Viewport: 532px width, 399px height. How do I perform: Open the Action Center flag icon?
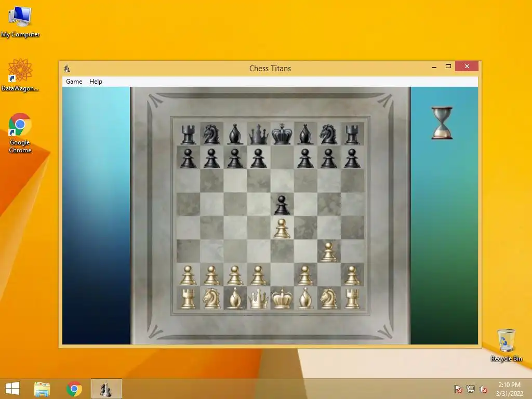pyautogui.click(x=458, y=389)
